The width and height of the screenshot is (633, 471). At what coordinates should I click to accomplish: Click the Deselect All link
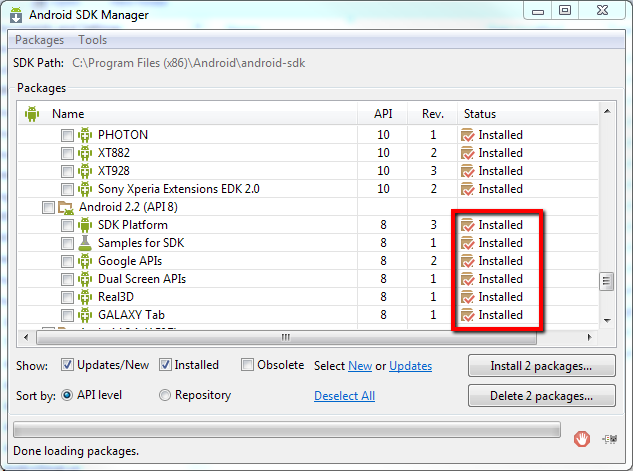point(344,396)
